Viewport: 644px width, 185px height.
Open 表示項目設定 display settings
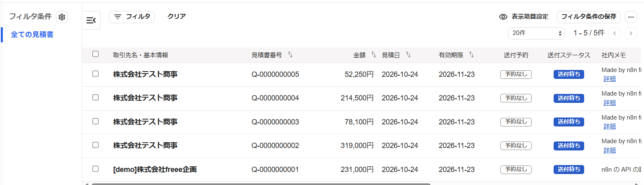(524, 17)
